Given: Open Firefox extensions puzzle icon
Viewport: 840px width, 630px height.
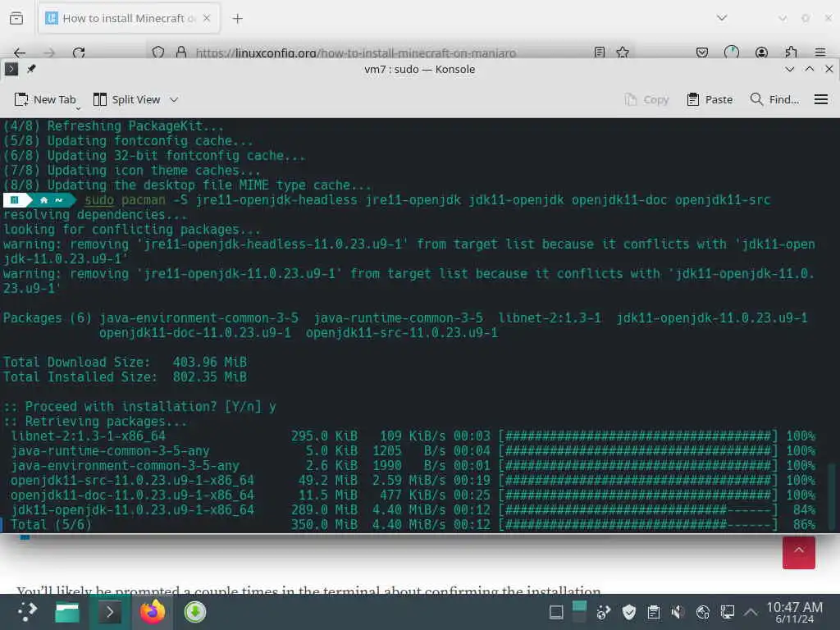Looking at the screenshot, I should click(791, 52).
